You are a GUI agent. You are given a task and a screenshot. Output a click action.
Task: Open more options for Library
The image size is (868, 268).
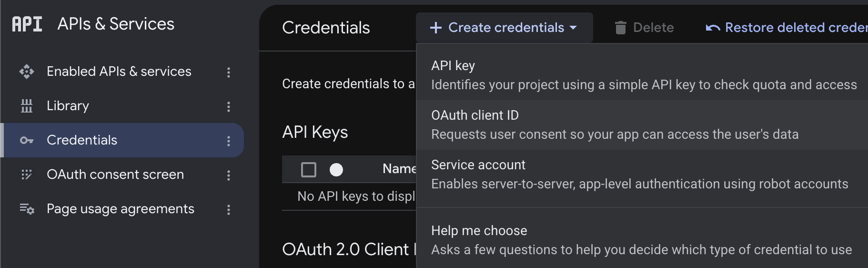229,106
